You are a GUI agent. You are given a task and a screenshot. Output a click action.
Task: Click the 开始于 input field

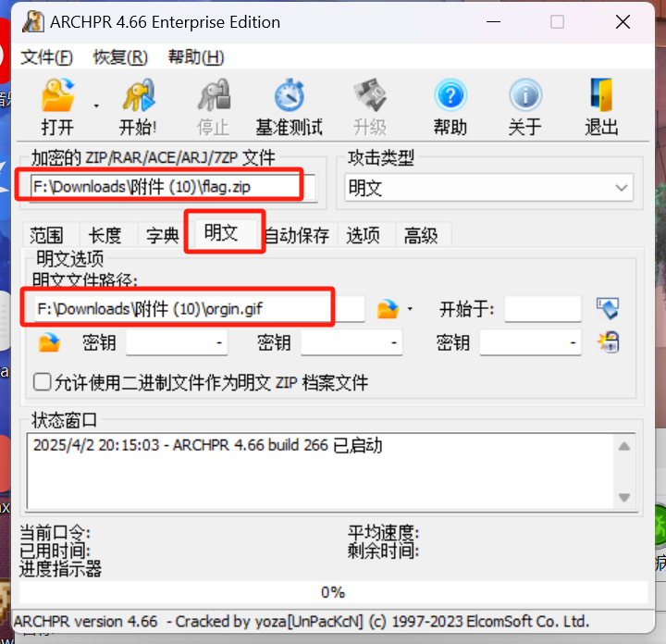[x=543, y=309]
